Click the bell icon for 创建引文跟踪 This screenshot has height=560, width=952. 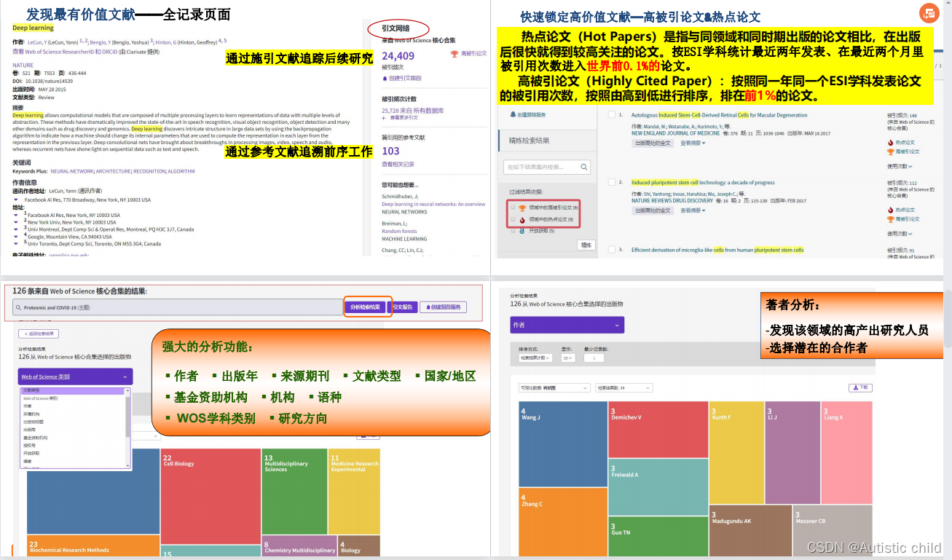coord(385,78)
